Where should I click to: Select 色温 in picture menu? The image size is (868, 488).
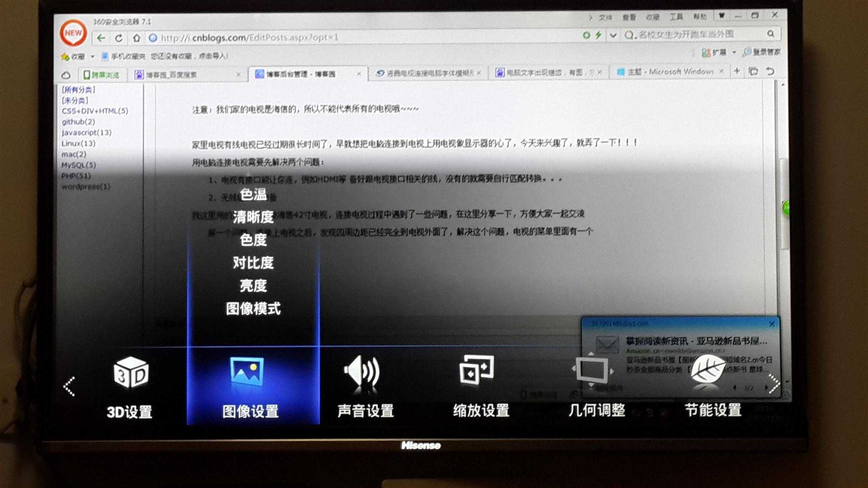(253, 195)
